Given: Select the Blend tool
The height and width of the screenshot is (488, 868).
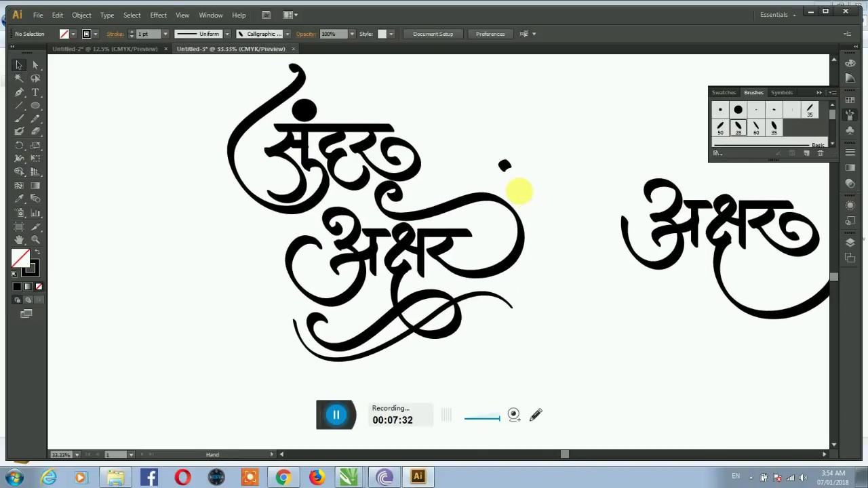Looking at the screenshot, I should point(35,199).
